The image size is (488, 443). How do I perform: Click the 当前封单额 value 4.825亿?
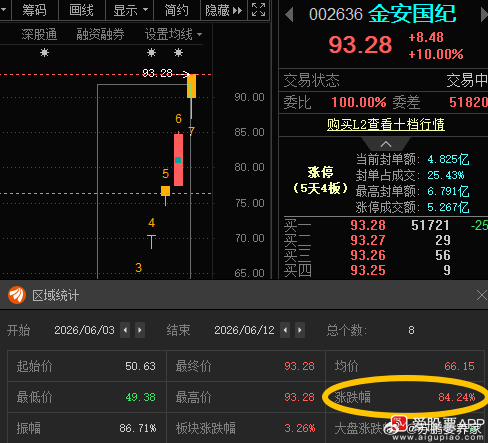pos(448,159)
